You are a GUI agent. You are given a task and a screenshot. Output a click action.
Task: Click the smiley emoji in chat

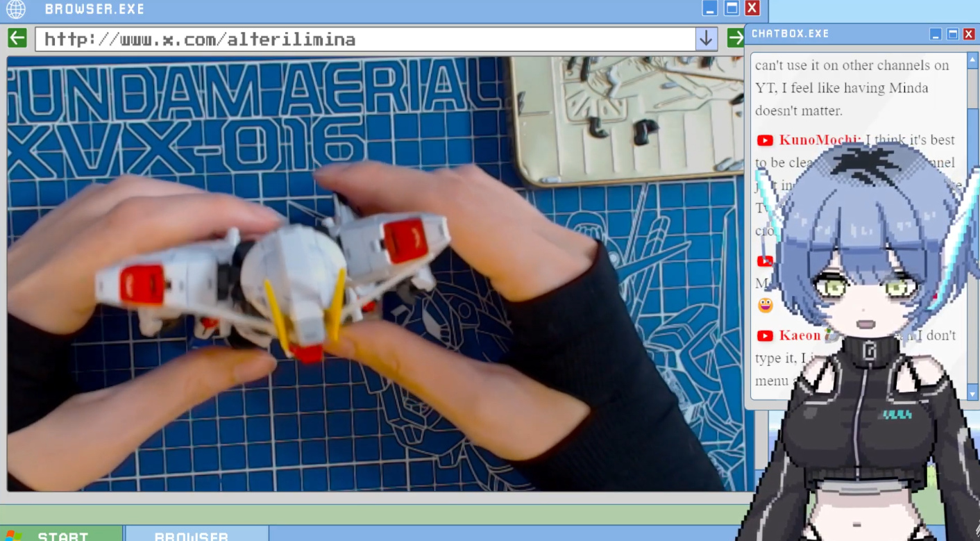tap(765, 305)
